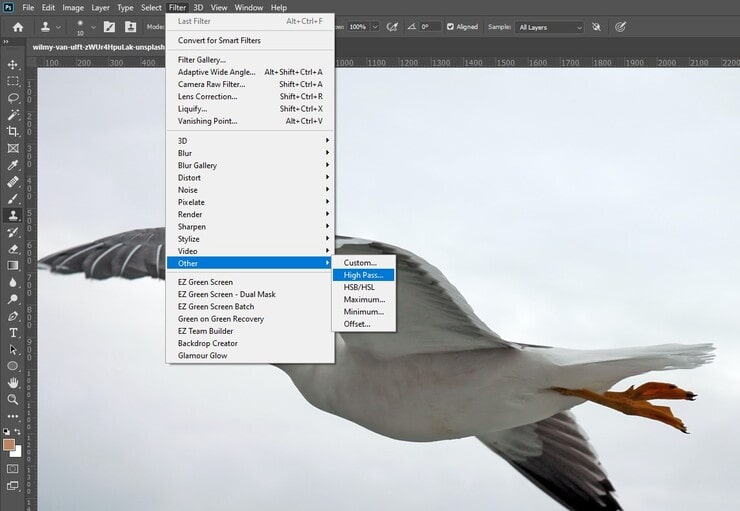Open the Image menu
Screen dimensions: 740x511
pos(73,8)
